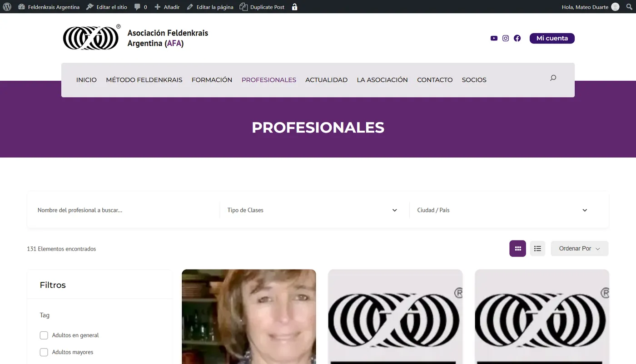
Task: Click 131 Elementos encontrados text
Action: 61,249
